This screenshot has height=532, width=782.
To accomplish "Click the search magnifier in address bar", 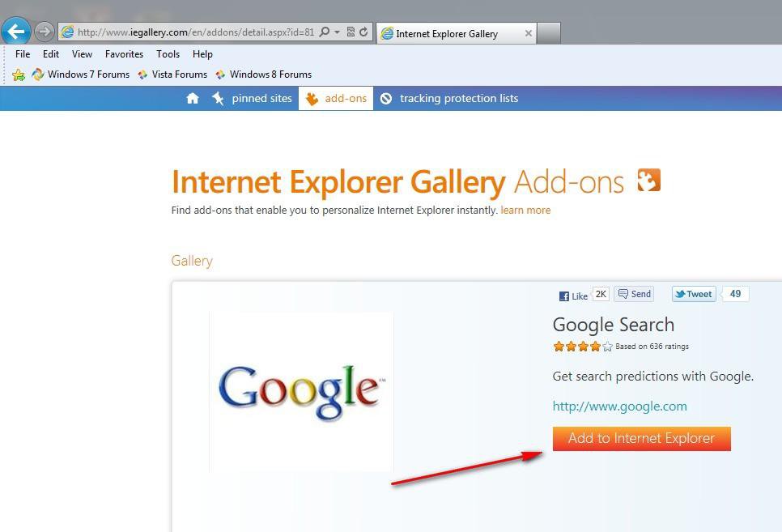I will pyautogui.click(x=324, y=32).
